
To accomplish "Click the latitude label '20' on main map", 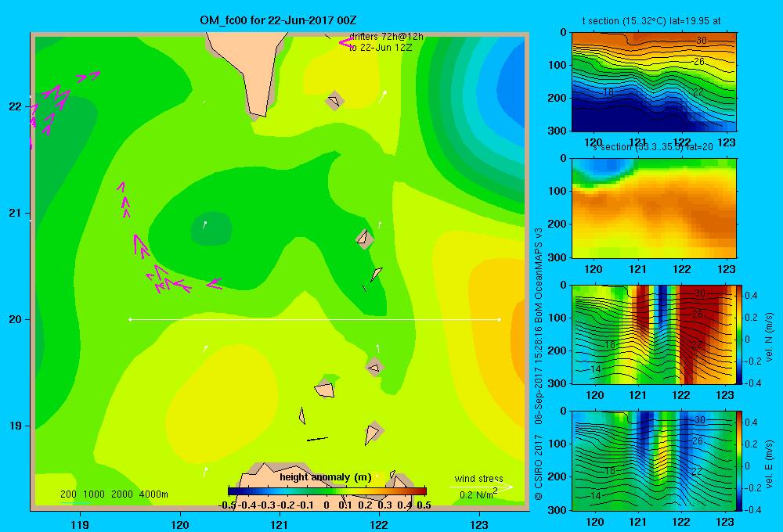I will point(15,319).
